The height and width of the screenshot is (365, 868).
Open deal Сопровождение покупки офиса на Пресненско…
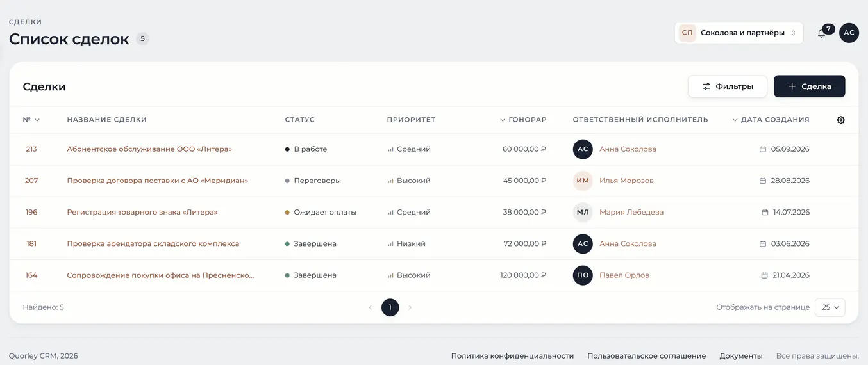[160, 275]
